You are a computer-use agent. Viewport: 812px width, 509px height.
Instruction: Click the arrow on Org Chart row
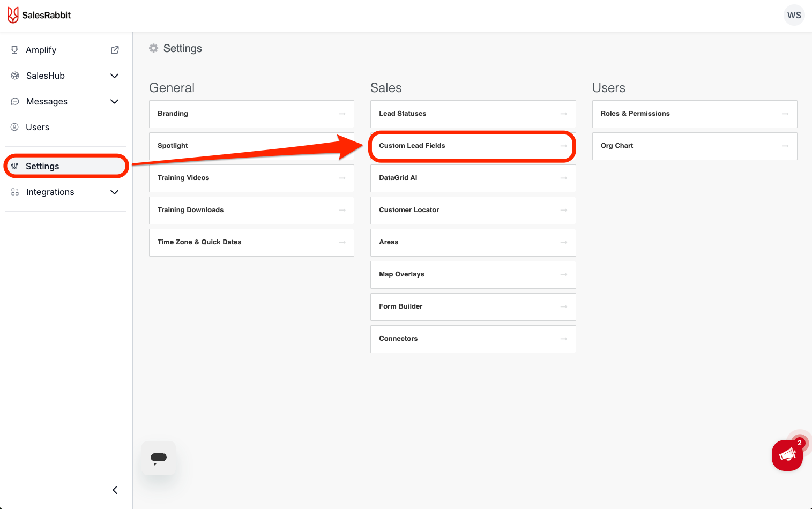click(x=785, y=146)
